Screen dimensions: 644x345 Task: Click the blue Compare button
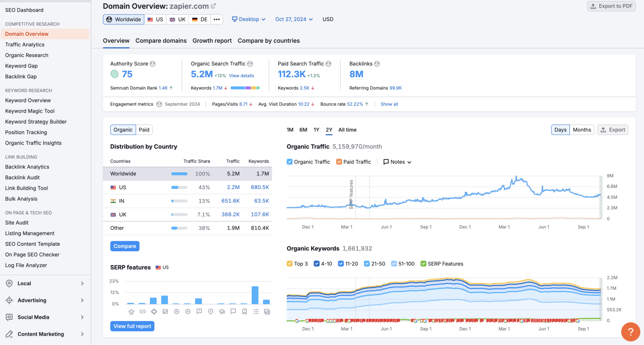(x=125, y=246)
